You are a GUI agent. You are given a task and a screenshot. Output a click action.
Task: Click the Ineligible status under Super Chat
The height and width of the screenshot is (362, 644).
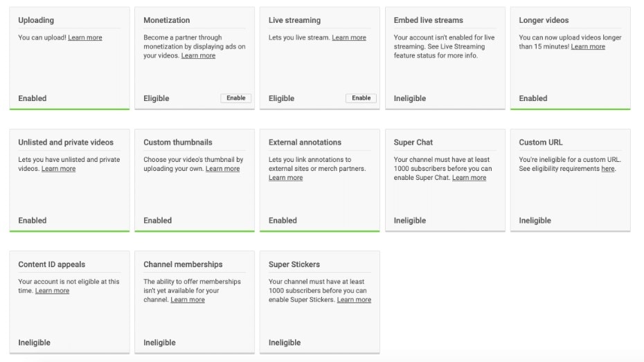coord(409,221)
